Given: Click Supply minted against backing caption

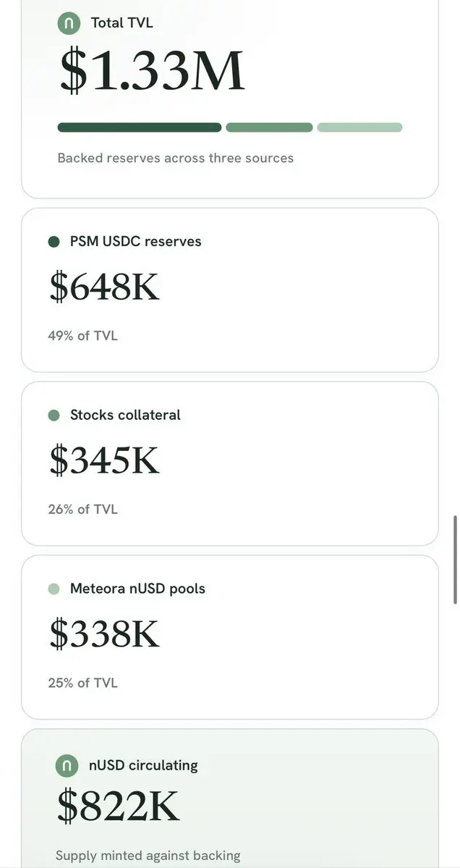Looking at the screenshot, I should 148,856.
